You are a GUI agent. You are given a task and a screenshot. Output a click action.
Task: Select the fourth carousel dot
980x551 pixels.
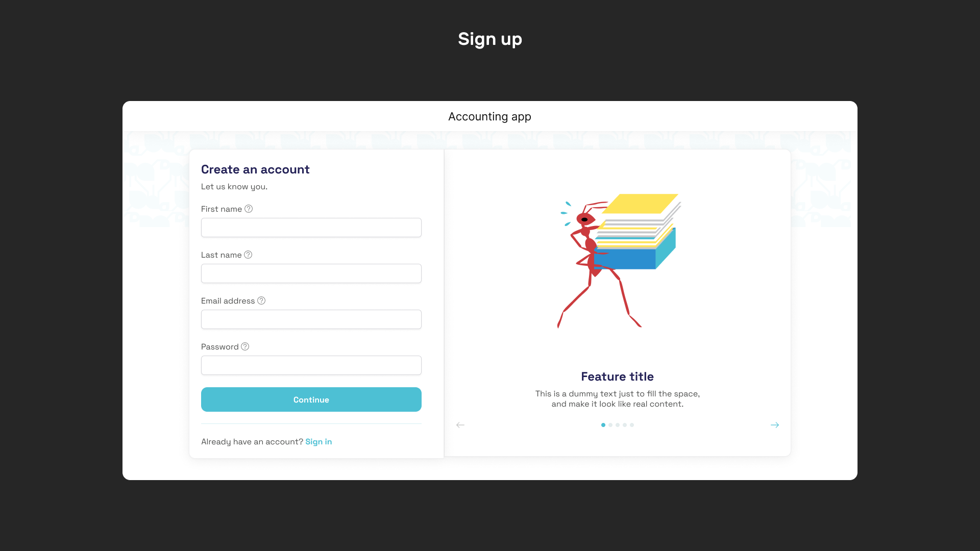tap(625, 424)
